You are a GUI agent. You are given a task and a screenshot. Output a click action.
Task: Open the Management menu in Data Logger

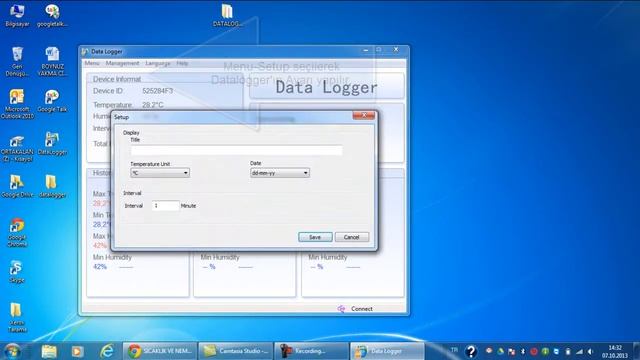(x=122, y=63)
